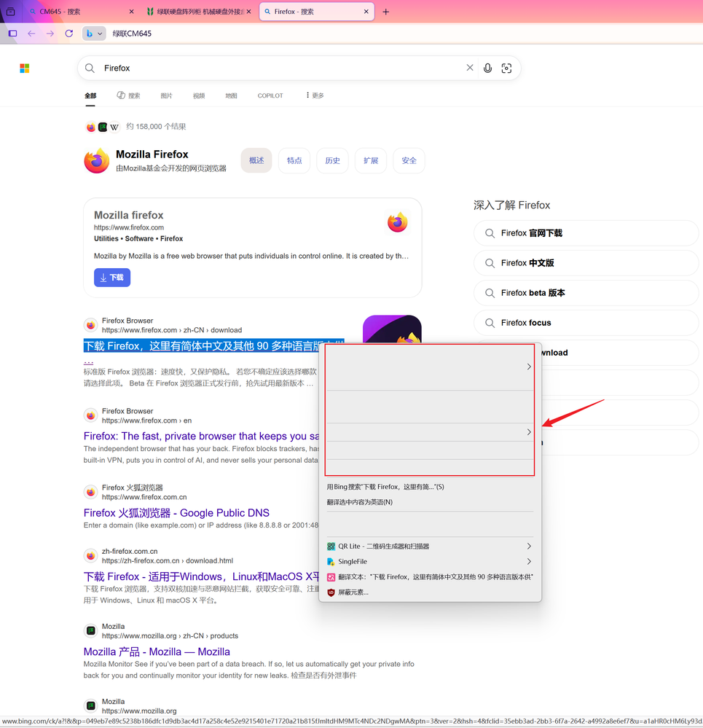This screenshot has height=728, width=703.
Task: Expand the 更多 menu in search tabs
Action: pyautogui.click(x=315, y=95)
